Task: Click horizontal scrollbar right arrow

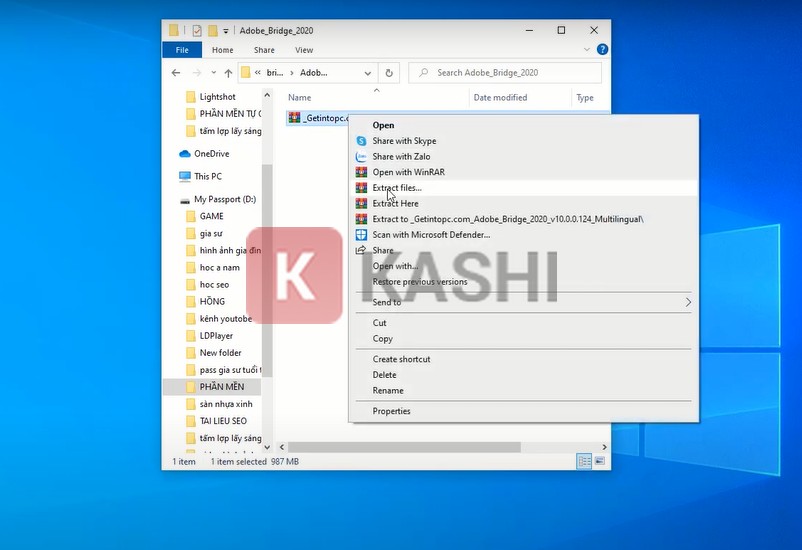Action: point(604,447)
